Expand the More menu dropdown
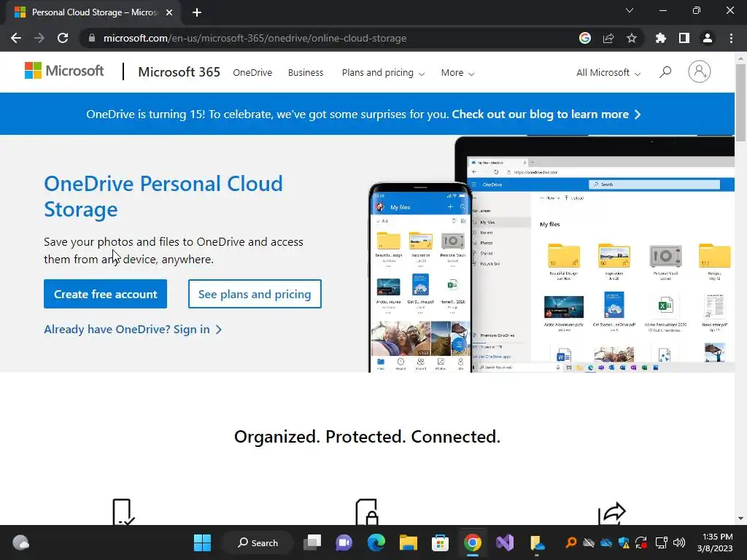 pos(457,73)
